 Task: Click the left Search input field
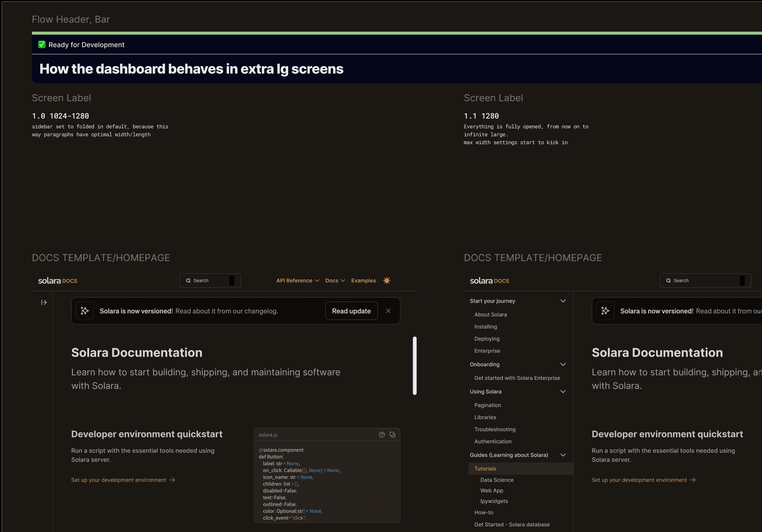tap(210, 281)
